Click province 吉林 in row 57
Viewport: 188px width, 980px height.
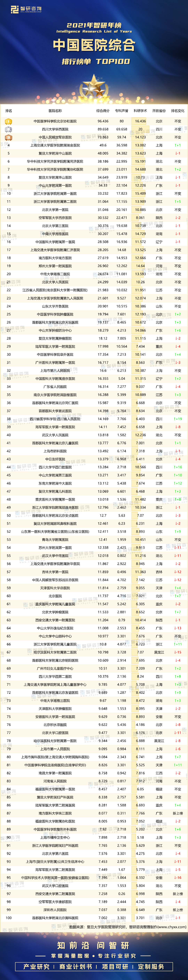pos(159,572)
